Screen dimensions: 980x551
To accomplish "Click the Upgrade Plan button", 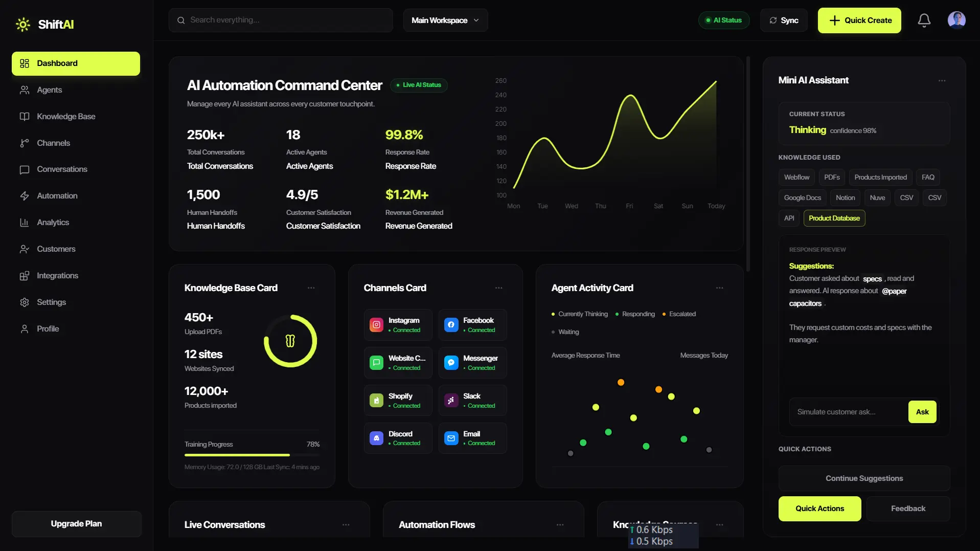I will pos(76,524).
